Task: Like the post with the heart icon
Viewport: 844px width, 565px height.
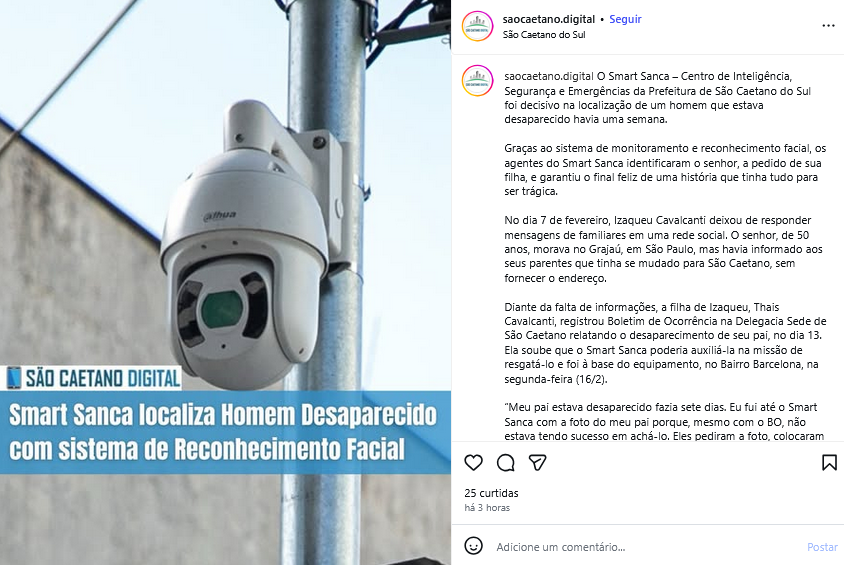Action: tap(474, 462)
